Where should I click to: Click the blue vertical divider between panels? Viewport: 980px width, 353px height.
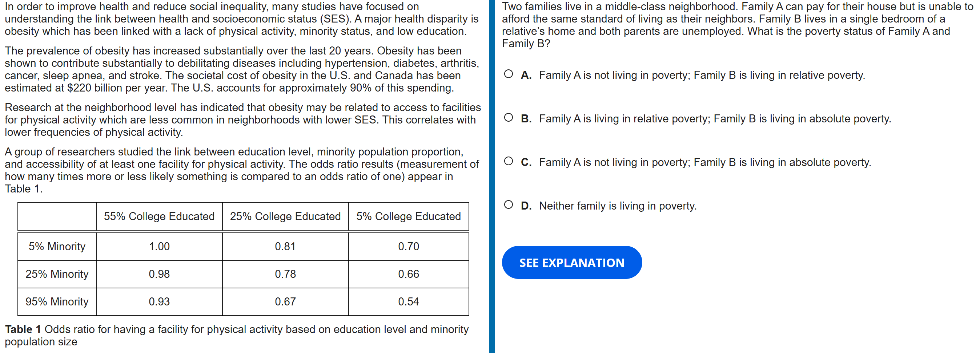click(491, 176)
